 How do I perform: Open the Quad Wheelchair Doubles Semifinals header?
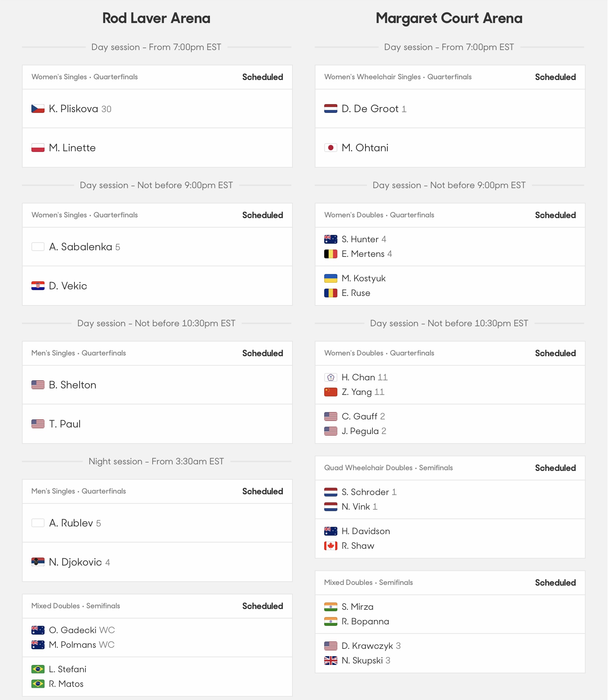450,468
